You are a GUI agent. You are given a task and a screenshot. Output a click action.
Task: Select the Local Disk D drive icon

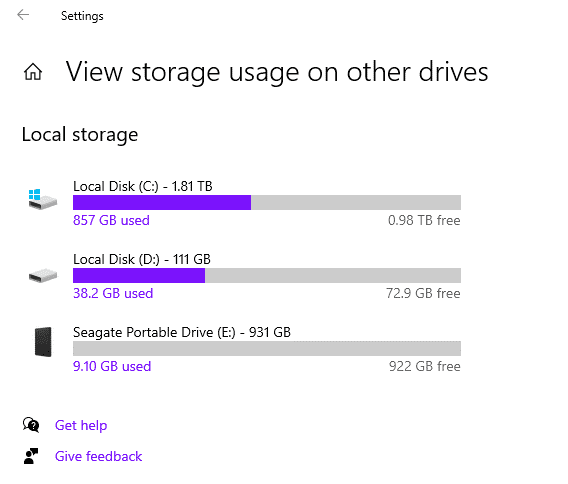(43, 276)
